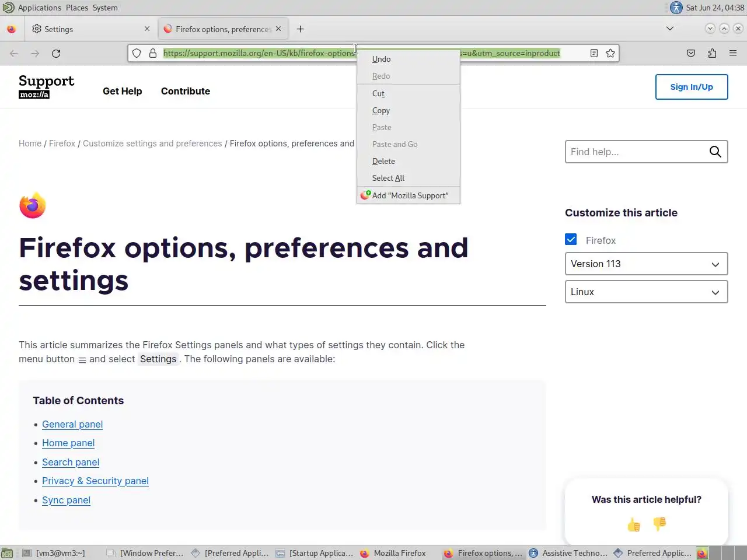Follow the Sync panel link
747x560 pixels.
(x=66, y=500)
